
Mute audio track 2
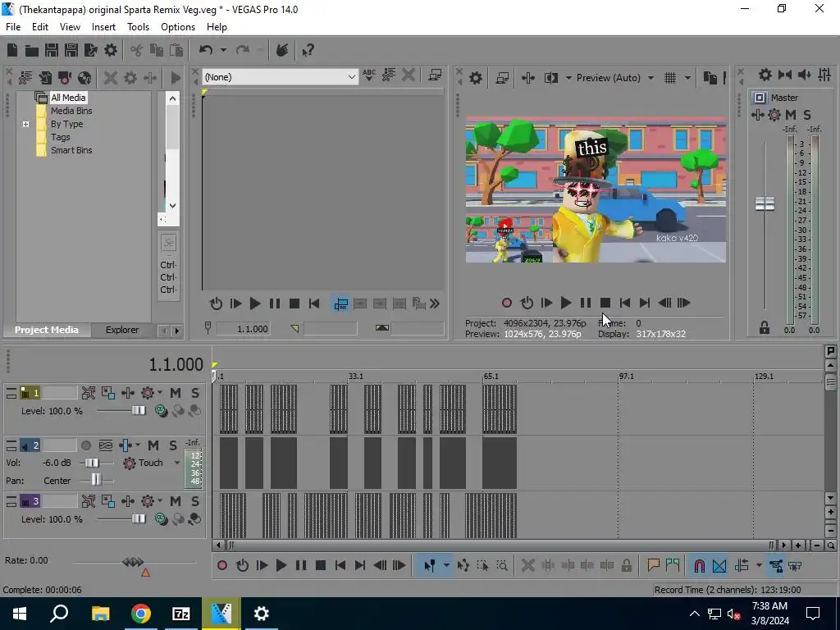[153, 445]
